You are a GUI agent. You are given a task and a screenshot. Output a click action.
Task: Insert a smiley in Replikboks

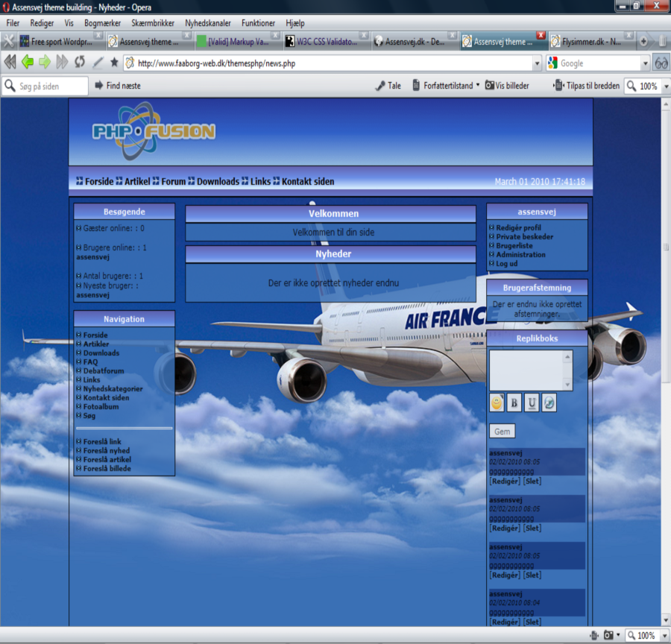497,403
